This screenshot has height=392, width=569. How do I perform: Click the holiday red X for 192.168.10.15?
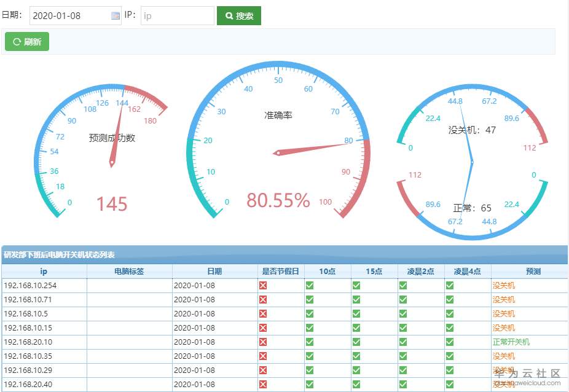pyautogui.click(x=263, y=327)
